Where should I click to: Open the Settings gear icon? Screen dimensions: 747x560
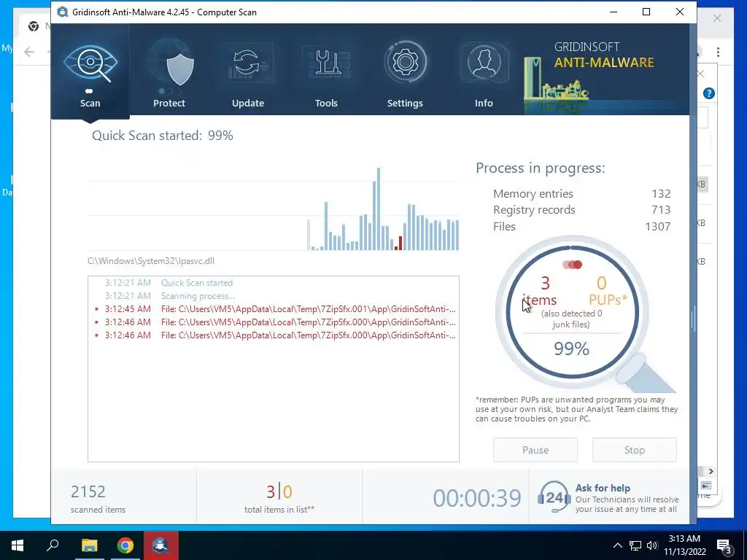[x=405, y=63]
